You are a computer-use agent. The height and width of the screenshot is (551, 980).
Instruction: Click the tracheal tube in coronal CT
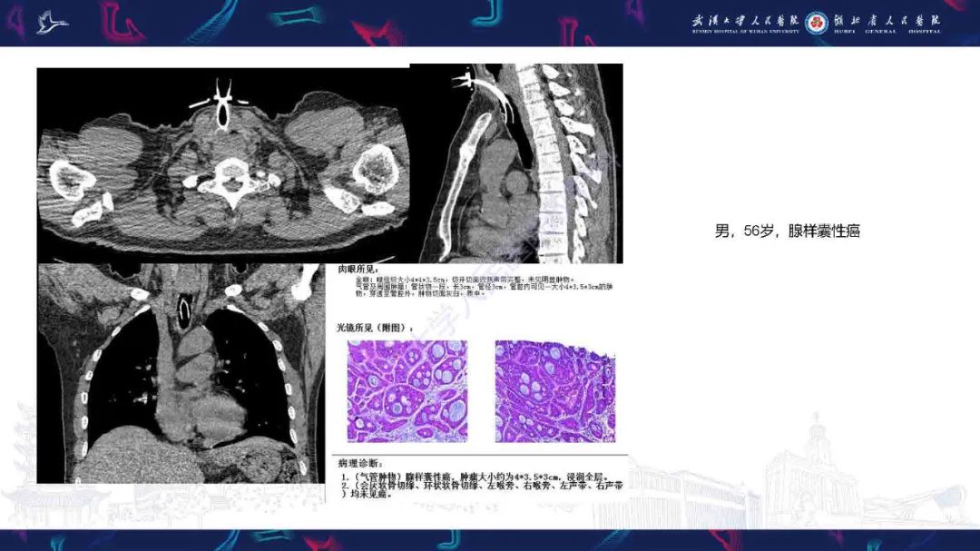click(x=185, y=310)
